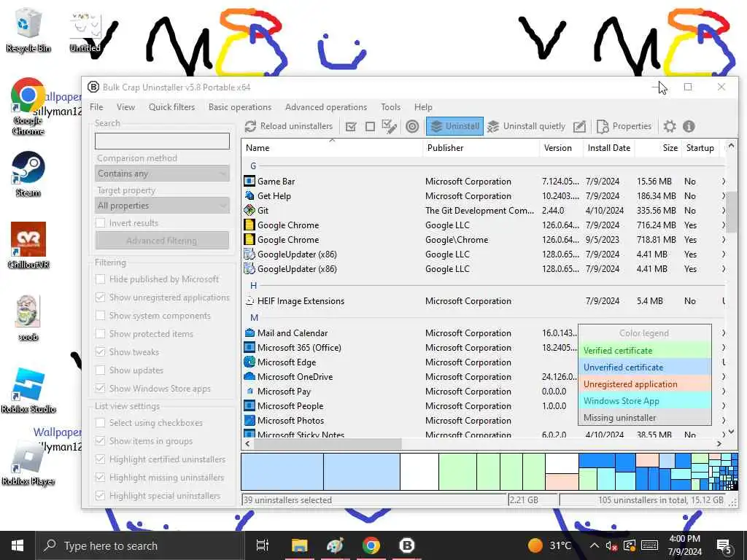The height and width of the screenshot is (560, 747).
Task: Click the large leftmost treemap block
Action: 282,472
